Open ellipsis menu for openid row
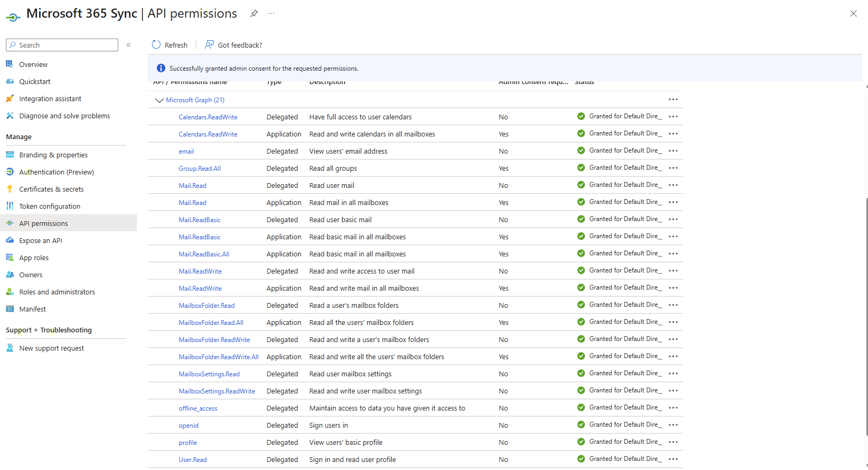 pyautogui.click(x=673, y=425)
